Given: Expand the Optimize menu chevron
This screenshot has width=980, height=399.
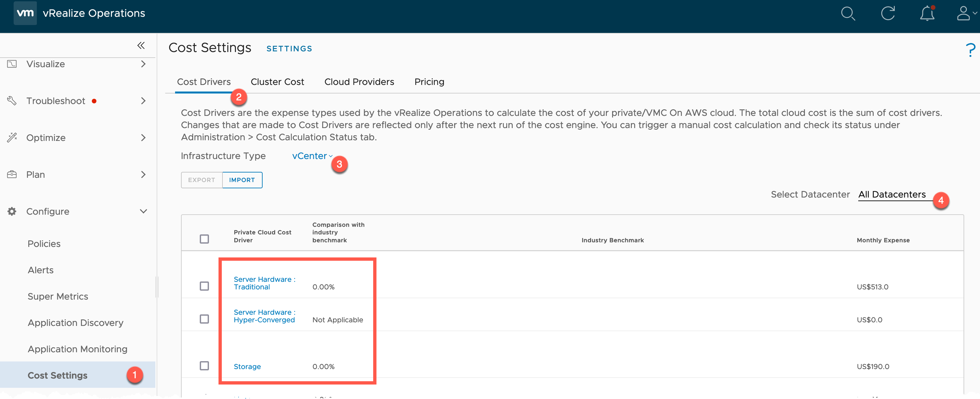Looking at the screenshot, I should (143, 137).
